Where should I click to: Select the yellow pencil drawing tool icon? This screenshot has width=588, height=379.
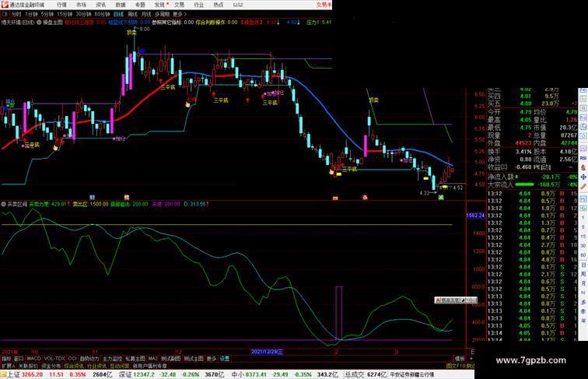tap(583, 187)
